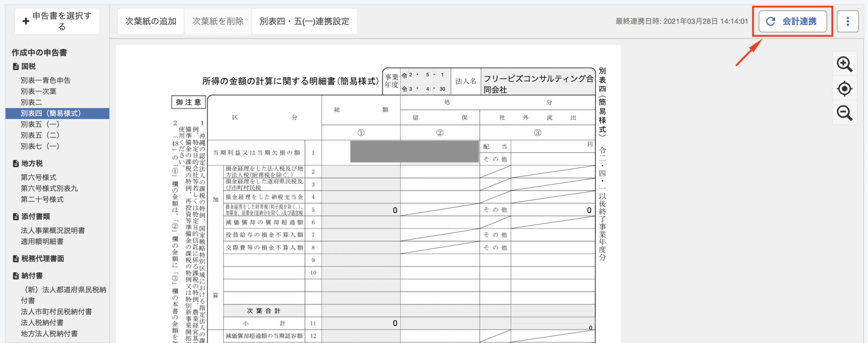Image resolution: width=868 pixels, height=343 pixels.
Task: Open 別表一次葉 form
Action: (38, 91)
